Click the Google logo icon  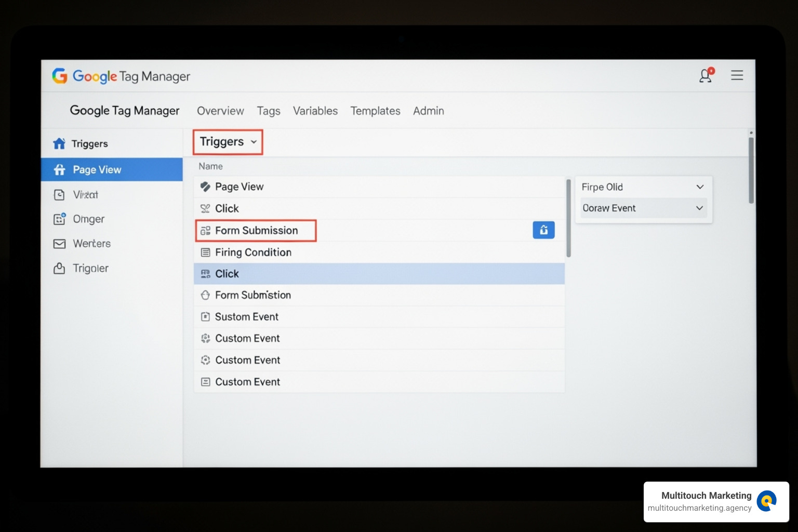60,76
